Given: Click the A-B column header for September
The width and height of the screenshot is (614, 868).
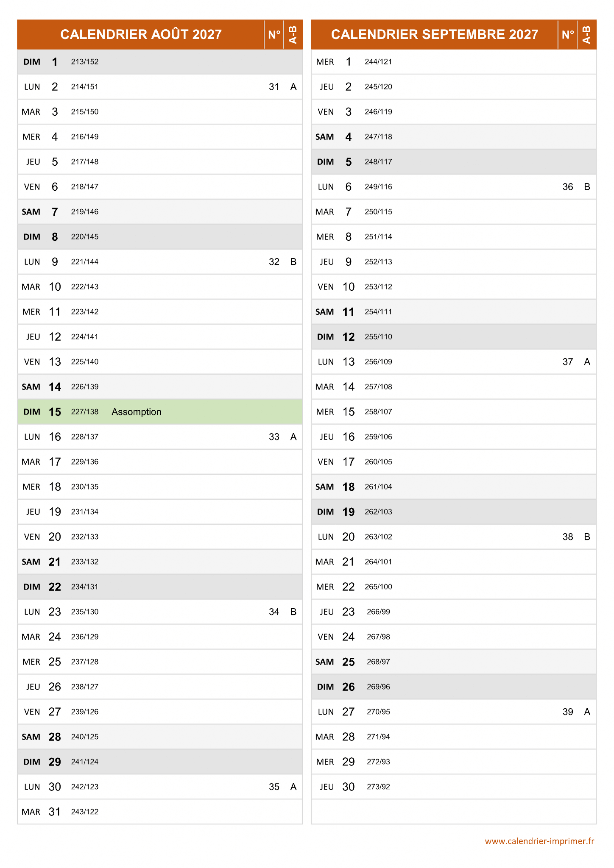Looking at the screenshot, I should 586,34.
